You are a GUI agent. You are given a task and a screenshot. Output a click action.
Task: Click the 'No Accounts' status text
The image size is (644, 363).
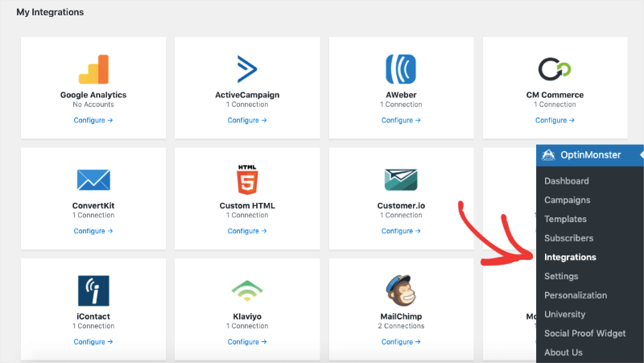coord(93,105)
